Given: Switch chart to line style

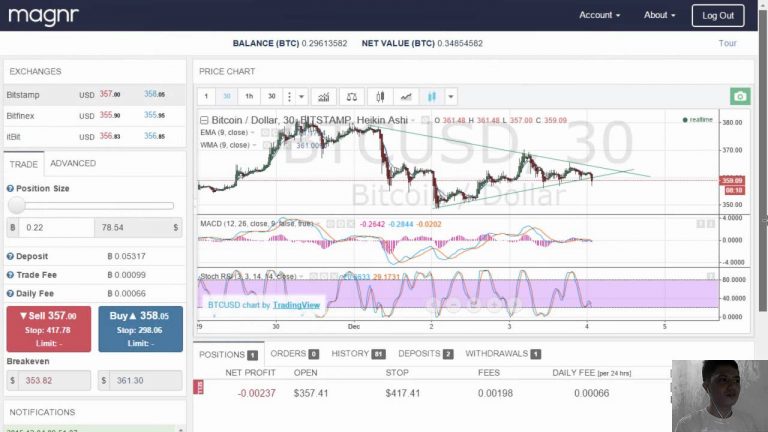Looking at the screenshot, I should tap(406, 96).
